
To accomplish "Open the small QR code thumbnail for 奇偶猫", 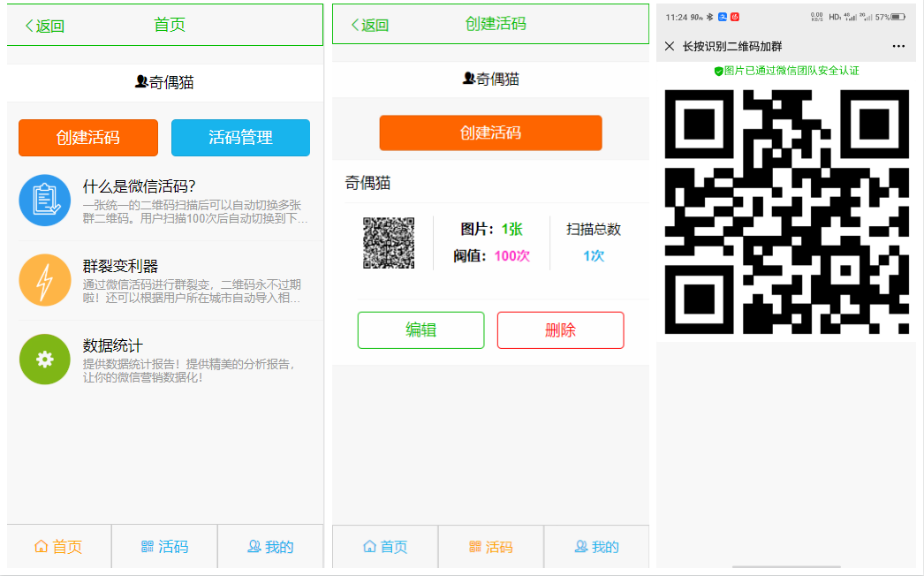I will point(389,243).
